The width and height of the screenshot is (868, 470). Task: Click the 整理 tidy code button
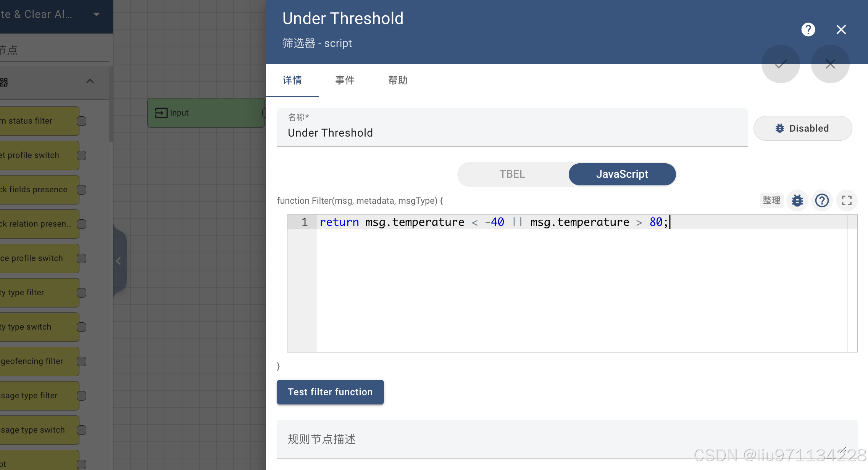tap(771, 200)
